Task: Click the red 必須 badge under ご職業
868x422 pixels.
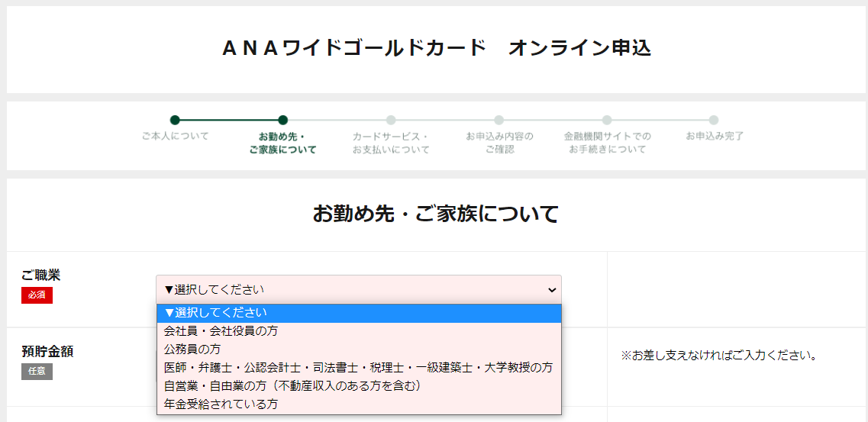Action: click(37, 295)
